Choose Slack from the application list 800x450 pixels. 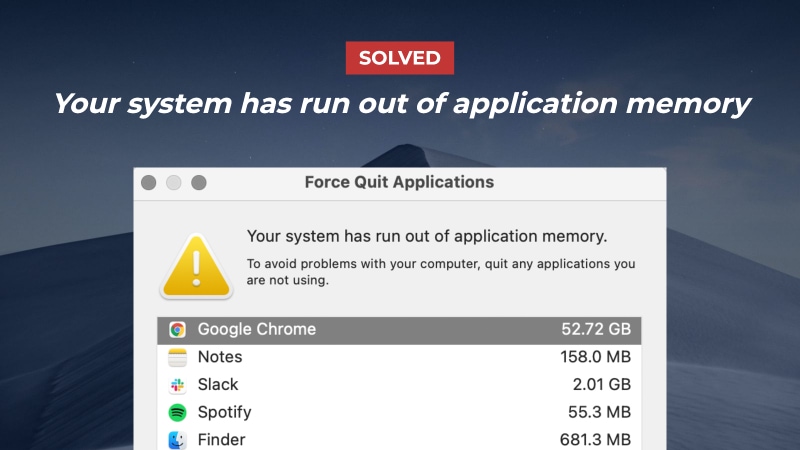218,385
